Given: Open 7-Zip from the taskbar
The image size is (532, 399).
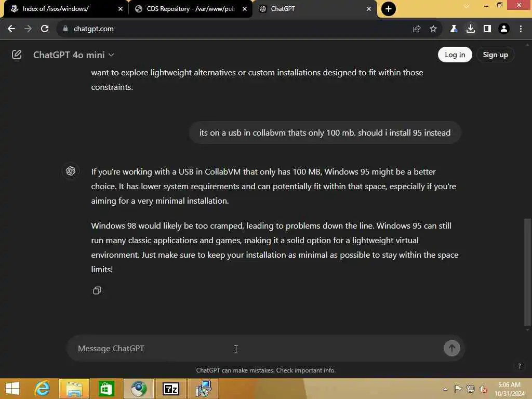Looking at the screenshot, I should [x=170, y=389].
